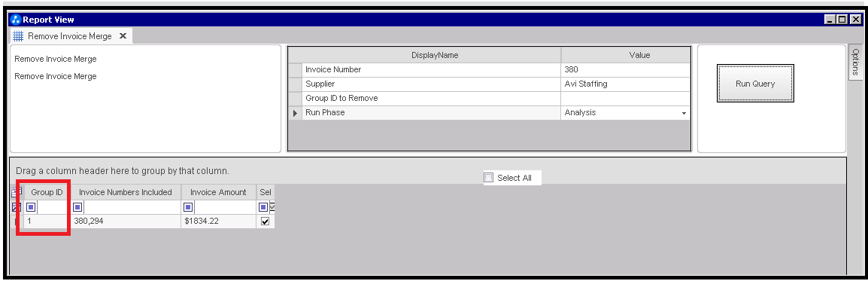Close the Remove Invoice Merge tab
Viewport: 868px width, 281px height.
(123, 36)
